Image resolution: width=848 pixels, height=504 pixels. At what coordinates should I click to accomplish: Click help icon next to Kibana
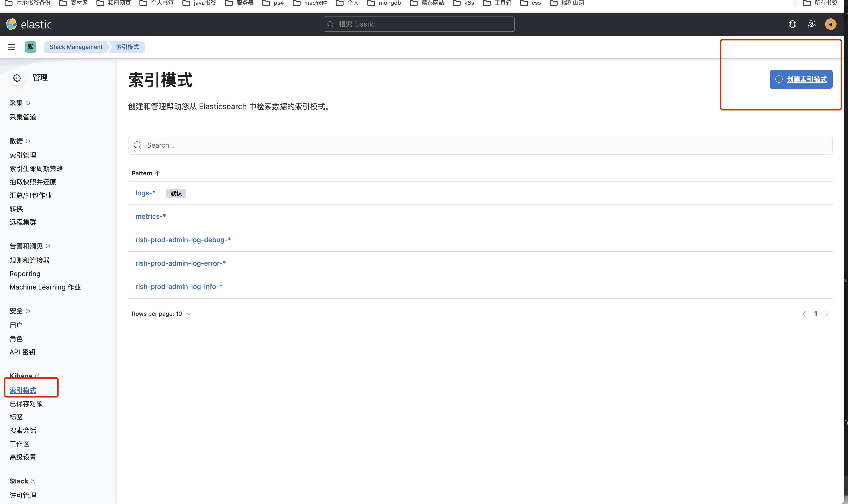coord(37,376)
